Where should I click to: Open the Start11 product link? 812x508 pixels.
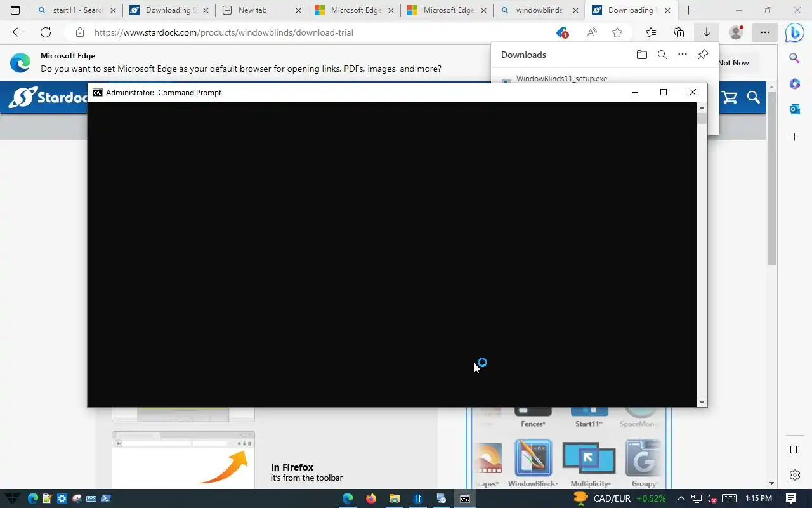click(x=589, y=424)
